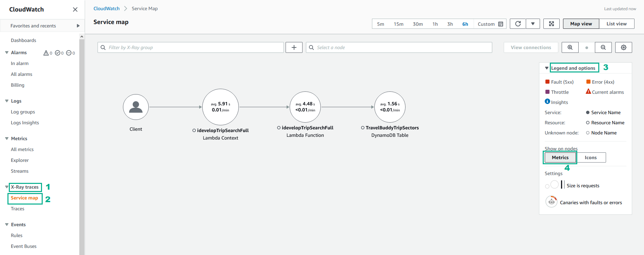Click the Insights info icon in legend
Image resolution: width=644 pixels, height=255 pixels.
click(547, 102)
